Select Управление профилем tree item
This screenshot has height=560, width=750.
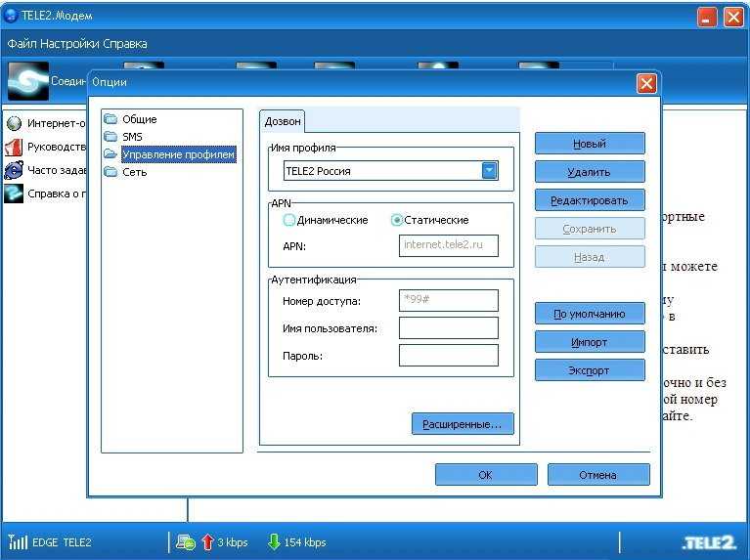(178, 154)
